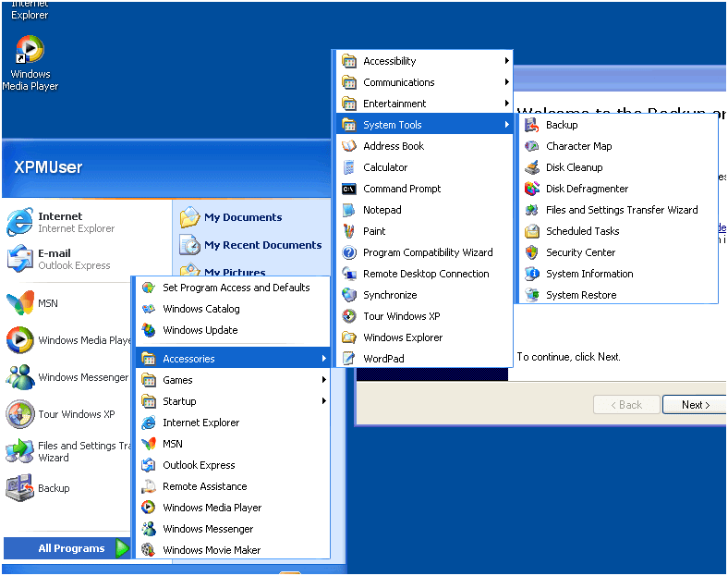Open Tour Windows XP in Start left pane
The height and width of the screenshot is (576, 728).
[60, 414]
